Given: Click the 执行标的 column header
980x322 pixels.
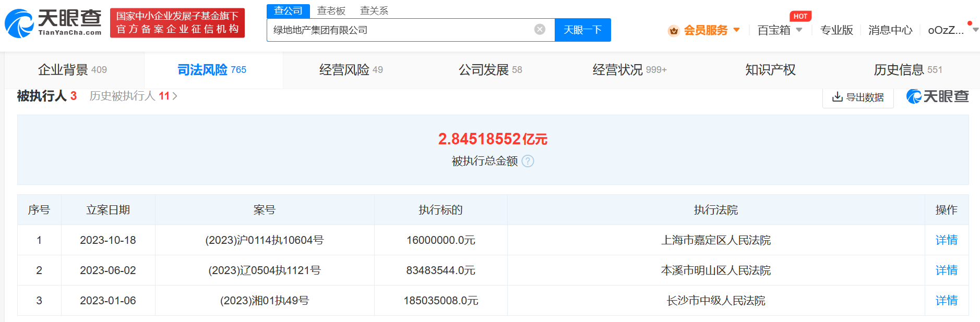Looking at the screenshot, I should [x=441, y=210].
